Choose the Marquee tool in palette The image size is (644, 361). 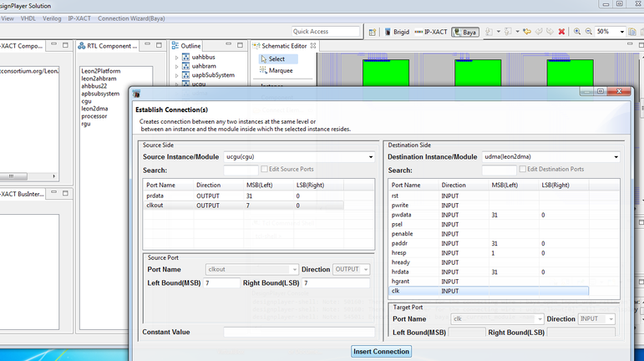276,71
